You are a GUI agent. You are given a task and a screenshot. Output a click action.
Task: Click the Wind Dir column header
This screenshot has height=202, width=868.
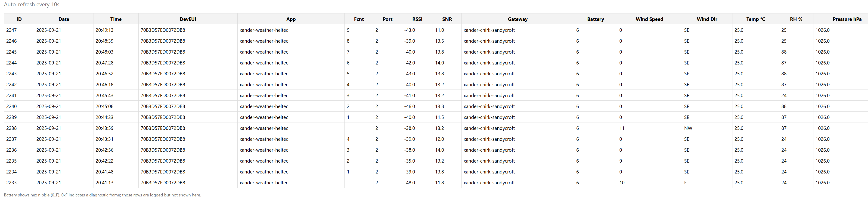[x=707, y=19]
